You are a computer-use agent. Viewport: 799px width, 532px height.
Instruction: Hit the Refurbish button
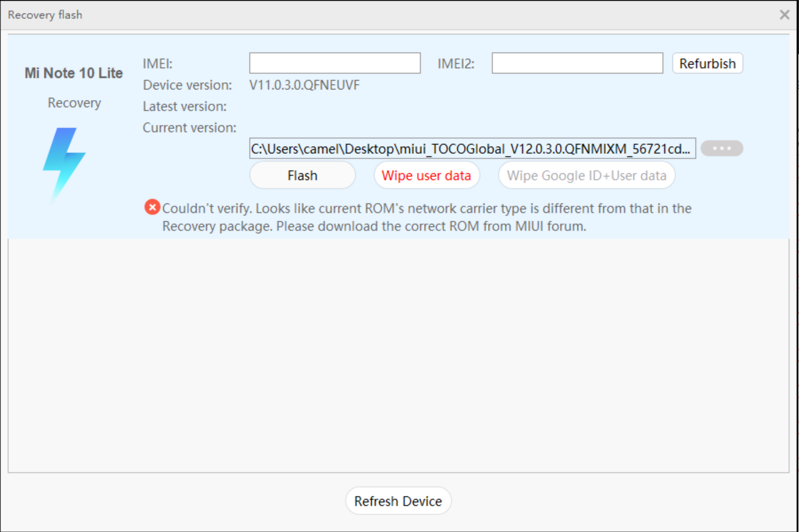tap(707, 63)
